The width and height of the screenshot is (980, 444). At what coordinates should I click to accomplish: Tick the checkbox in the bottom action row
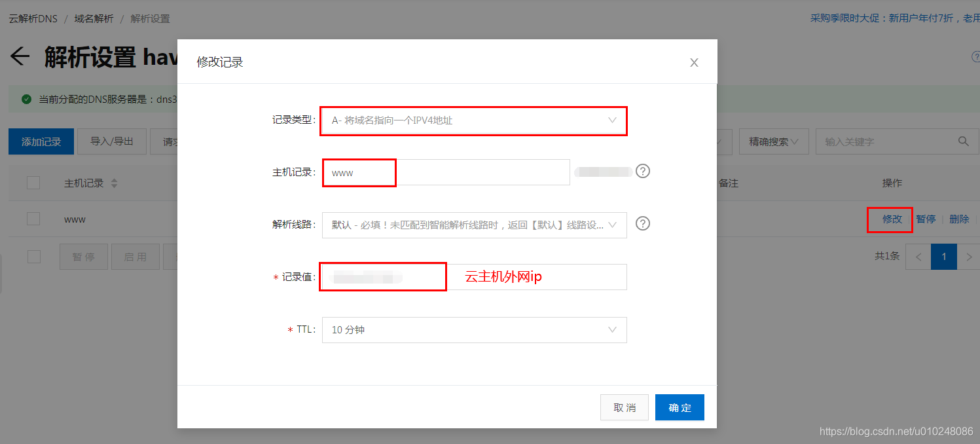coord(33,257)
